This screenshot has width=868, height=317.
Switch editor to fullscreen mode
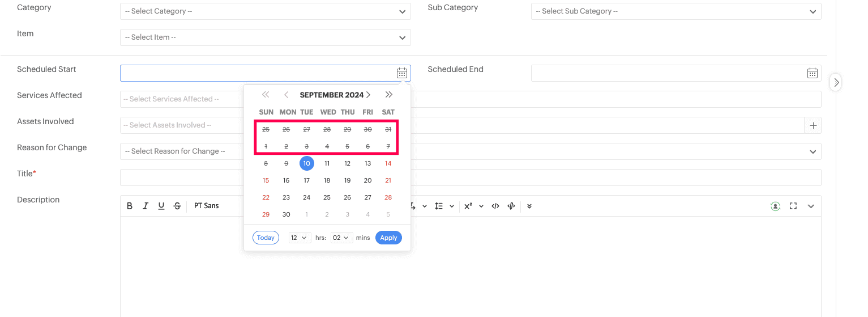(793, 206)
